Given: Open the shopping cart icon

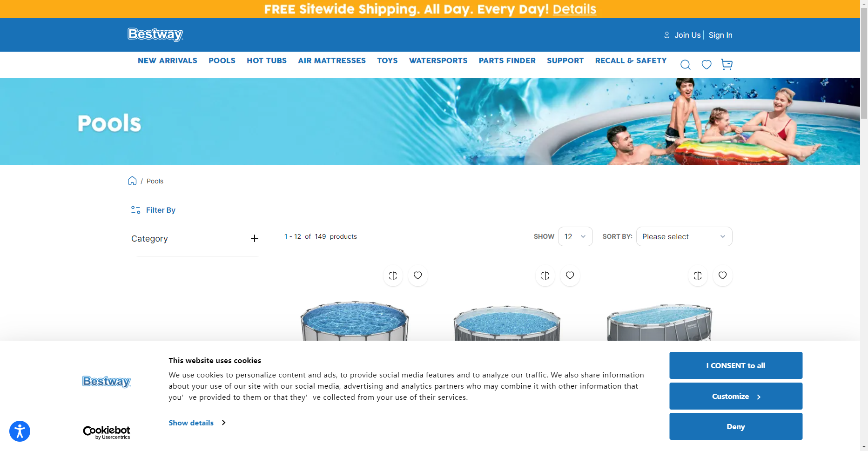Looking at the screenshot, I should (727, 64).
